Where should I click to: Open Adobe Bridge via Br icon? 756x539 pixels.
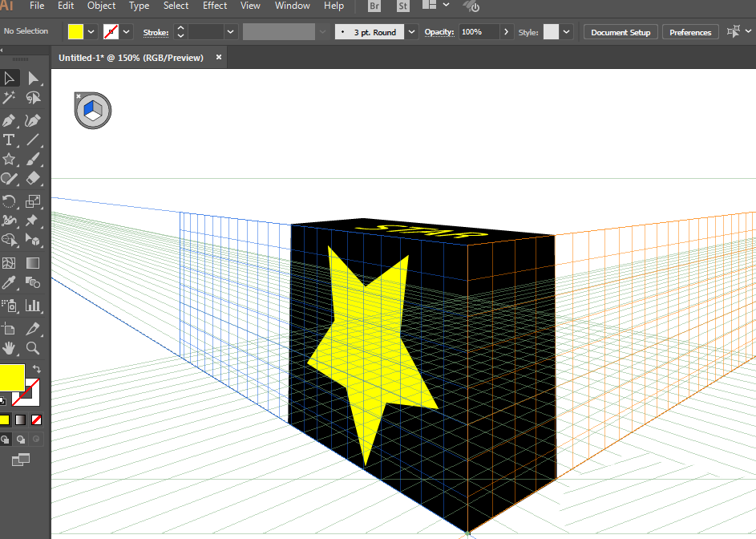[x=374, y=6]
